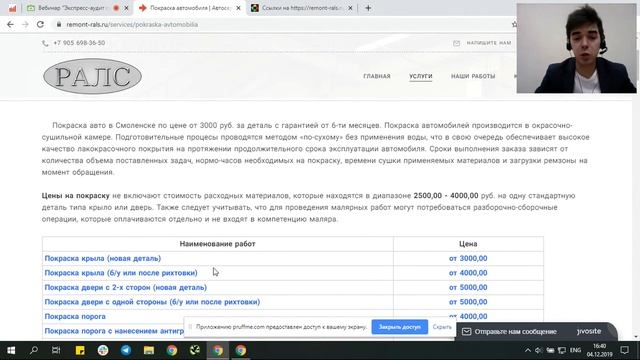Open Покраска крыла (б/у или после рихтовки)
This screenshot has height=360, width=640.
coord(121,273)
